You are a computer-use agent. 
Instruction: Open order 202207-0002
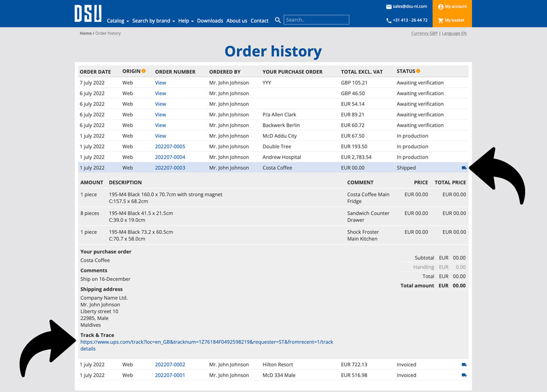coord(170,365)
